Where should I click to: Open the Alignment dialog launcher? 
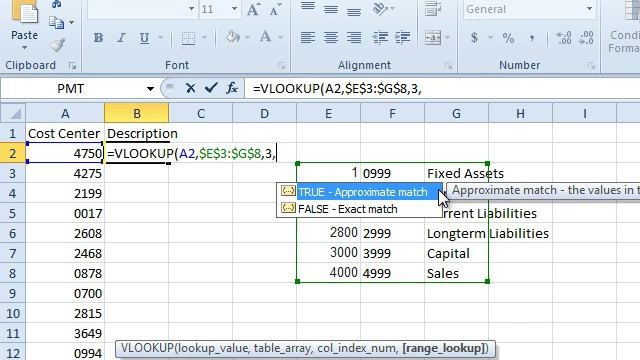point(449,65)
